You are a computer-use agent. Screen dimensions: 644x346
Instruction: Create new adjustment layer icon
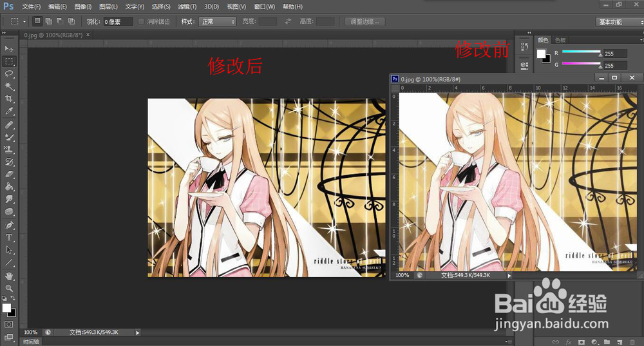[x=594, y=342]
